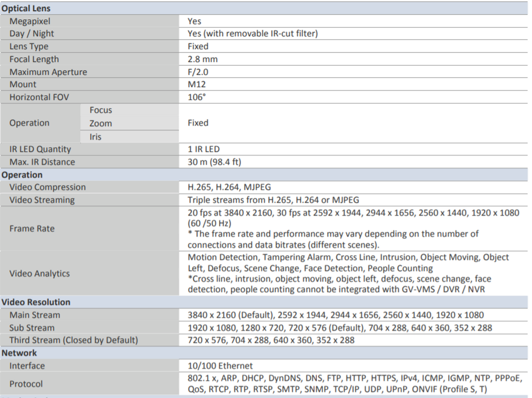Select the 'Motion Detection, Tampering Alarm' line

click(348, 257)
